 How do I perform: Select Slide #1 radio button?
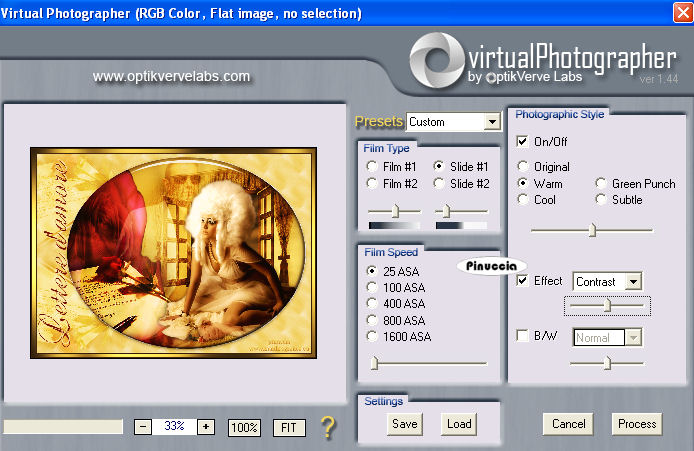[x=439, y=166]
